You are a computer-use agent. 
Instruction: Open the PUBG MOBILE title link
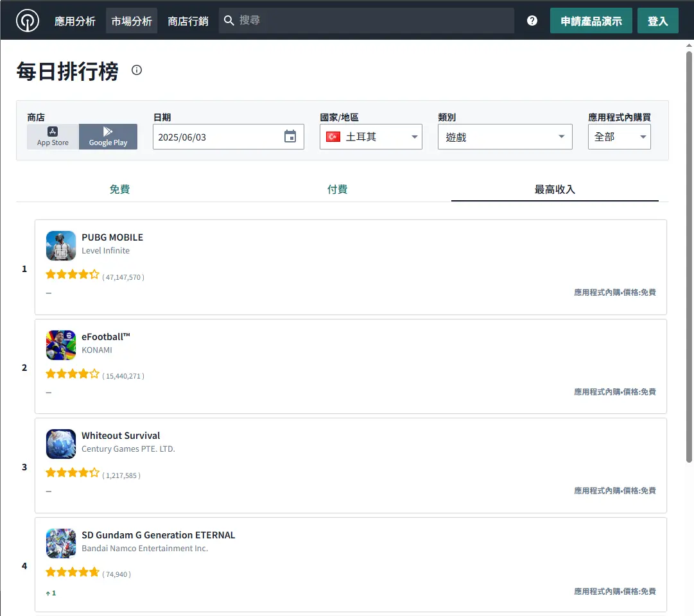click(x=112, y=237)
